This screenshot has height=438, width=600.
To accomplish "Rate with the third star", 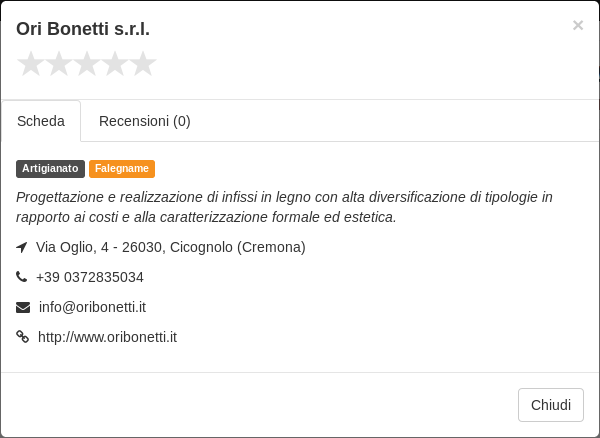I will point(87,64).
